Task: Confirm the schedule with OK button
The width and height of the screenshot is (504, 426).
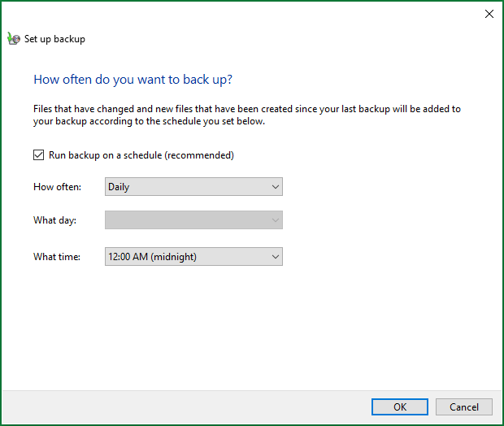Action: [x=399, y=406]
